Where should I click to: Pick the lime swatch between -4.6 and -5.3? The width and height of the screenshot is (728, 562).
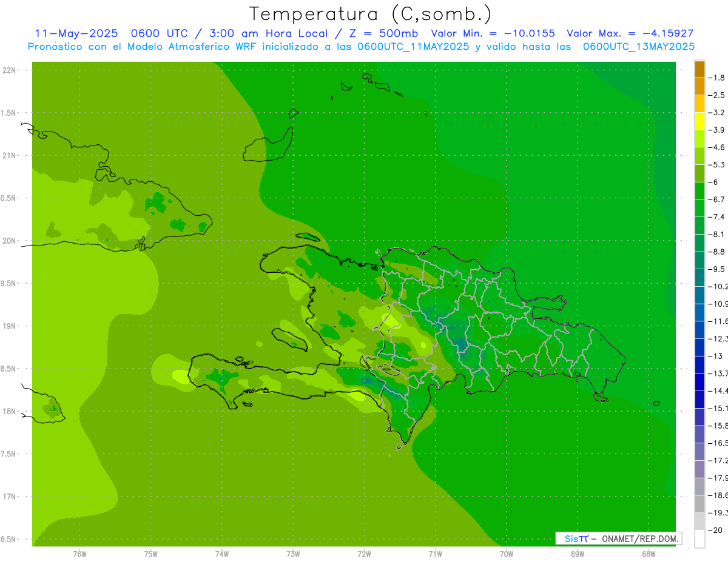699,156
